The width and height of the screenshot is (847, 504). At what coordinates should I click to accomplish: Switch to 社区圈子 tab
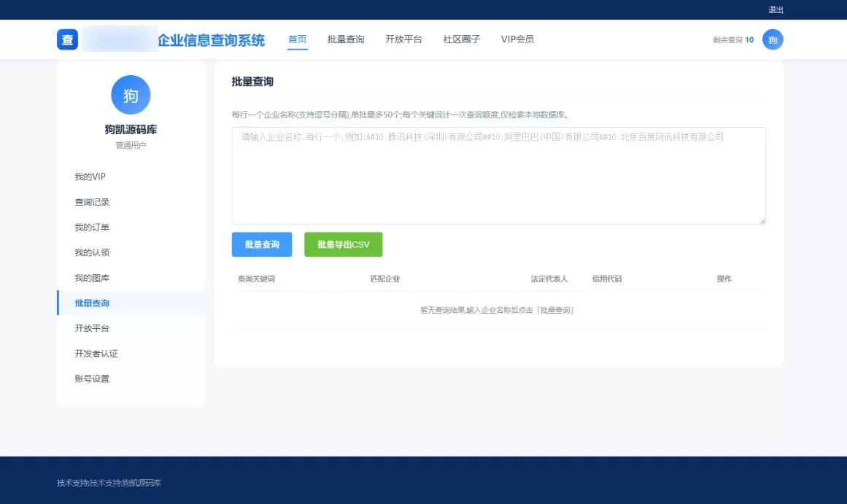coord(461,39)
